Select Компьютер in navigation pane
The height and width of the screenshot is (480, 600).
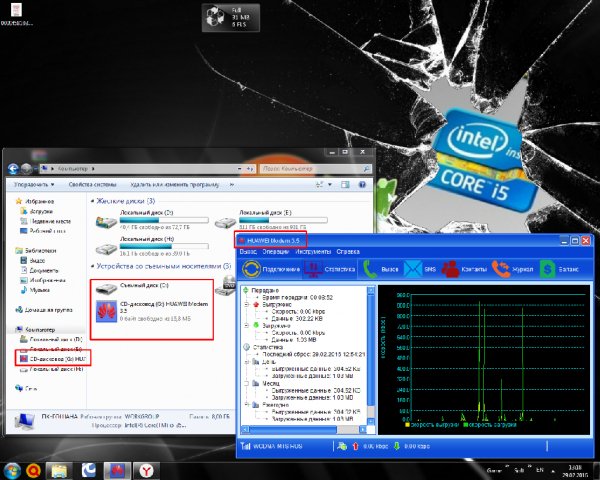coord(40,329)
